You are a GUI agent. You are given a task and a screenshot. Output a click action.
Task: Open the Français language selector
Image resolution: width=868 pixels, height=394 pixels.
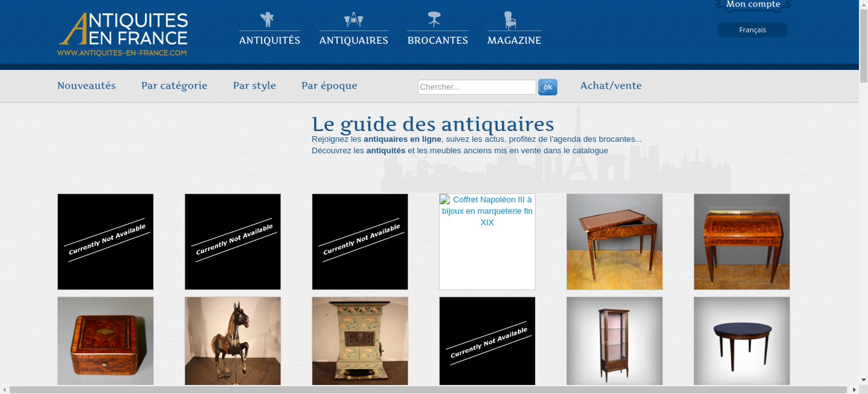click(752, 30)
